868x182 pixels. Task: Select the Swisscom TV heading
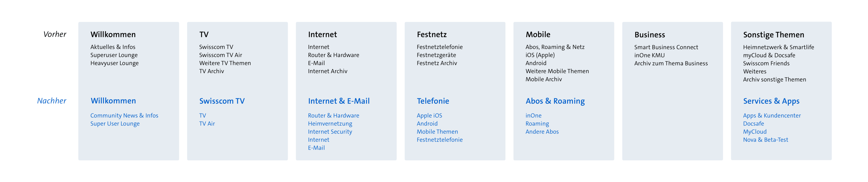click(222, 101)
